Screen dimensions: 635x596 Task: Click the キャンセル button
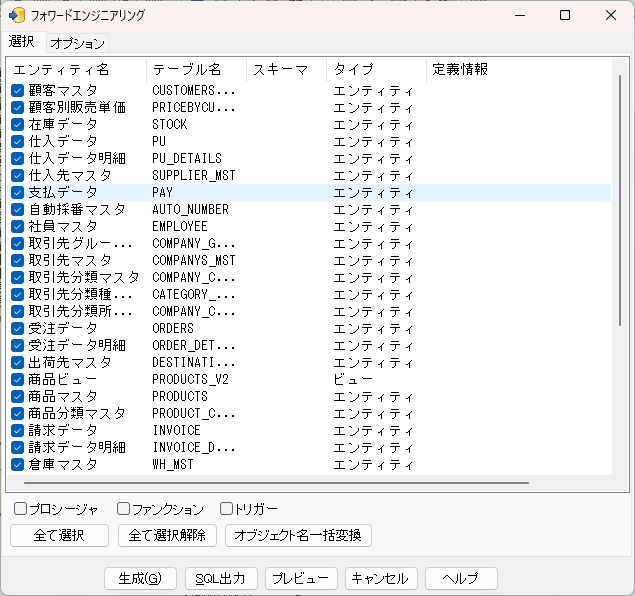click(x=381, y=579)
